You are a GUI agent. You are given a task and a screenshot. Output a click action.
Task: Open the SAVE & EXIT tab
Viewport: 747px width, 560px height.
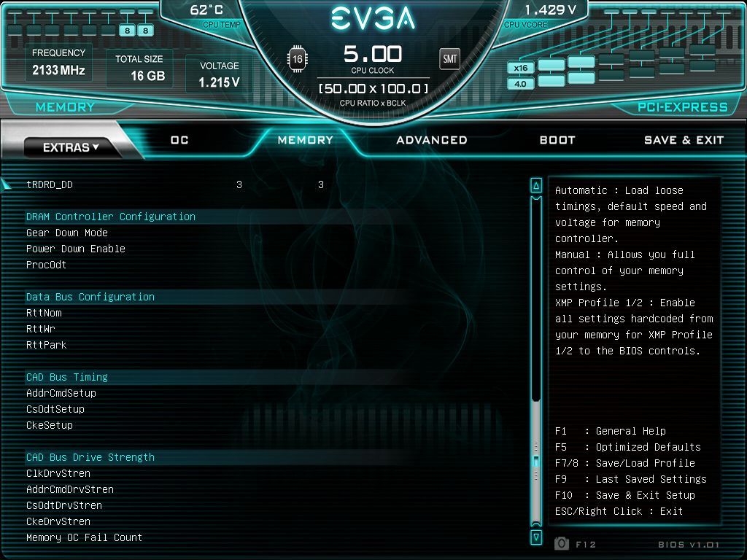pyautogui.click(x=684, y=140)
